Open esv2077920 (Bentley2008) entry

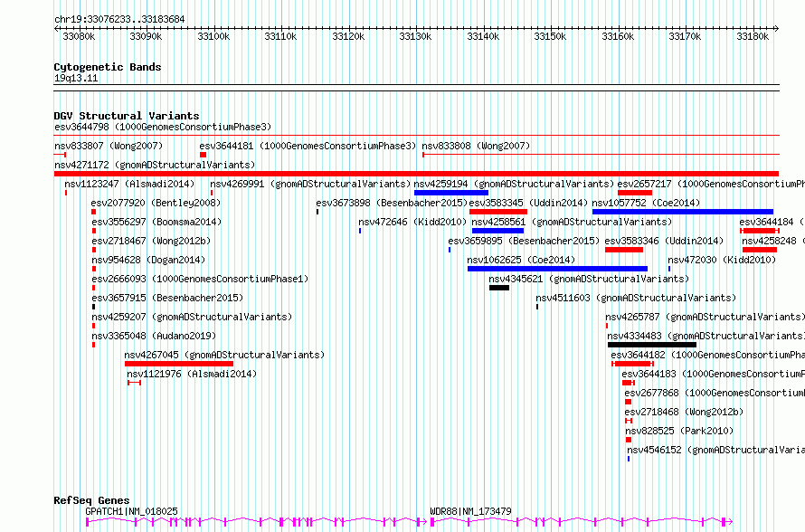[156, 203]
